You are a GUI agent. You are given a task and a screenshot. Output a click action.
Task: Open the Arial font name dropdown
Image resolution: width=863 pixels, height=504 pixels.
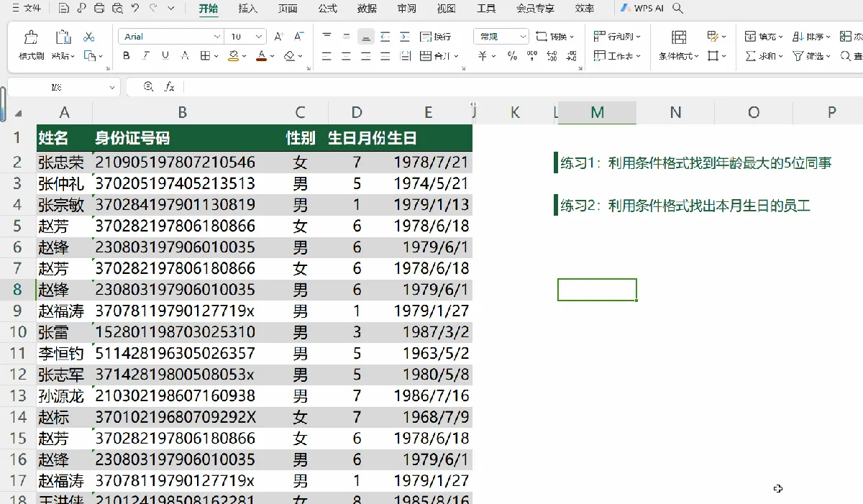pos(217,37)
